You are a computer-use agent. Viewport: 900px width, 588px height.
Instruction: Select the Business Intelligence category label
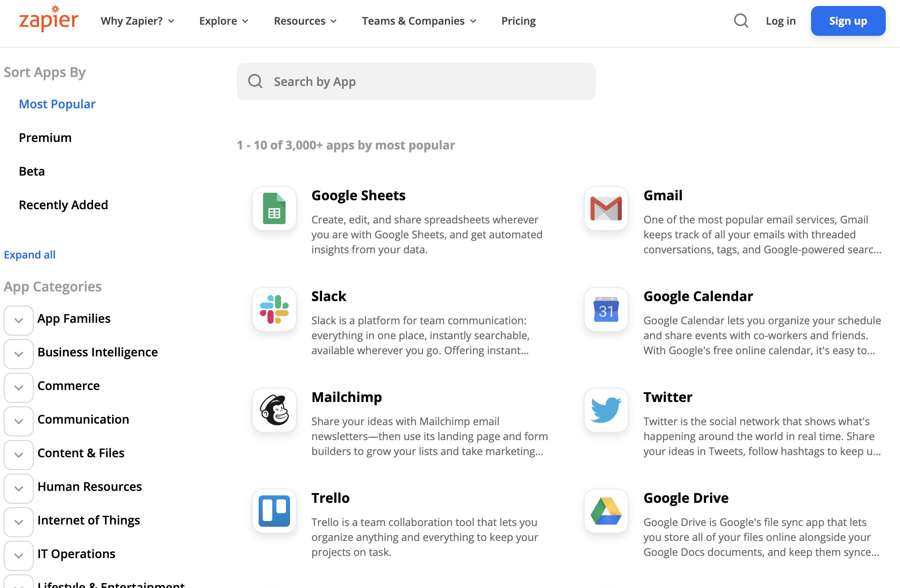click(x=98, y=352)
